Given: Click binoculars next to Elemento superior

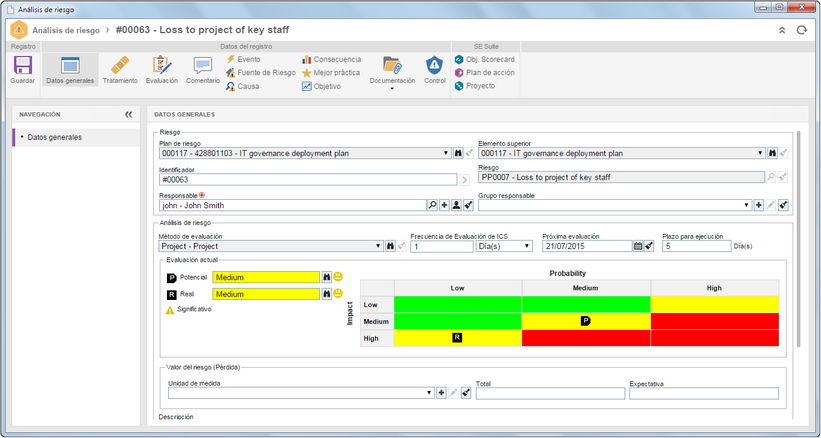Looking at the screenshot, I should click(x=772, y=153).
